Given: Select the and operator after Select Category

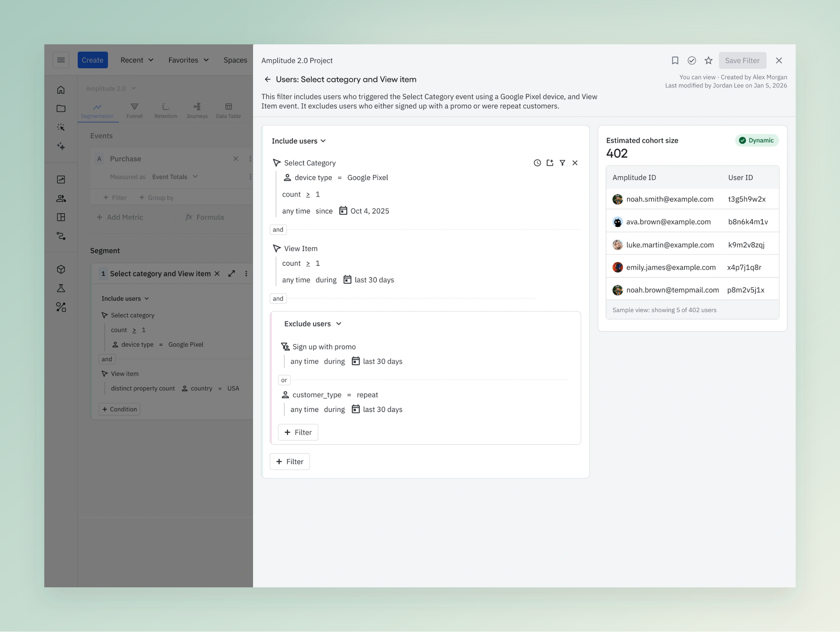Looking at the screenshot, I should coord(278,230).
